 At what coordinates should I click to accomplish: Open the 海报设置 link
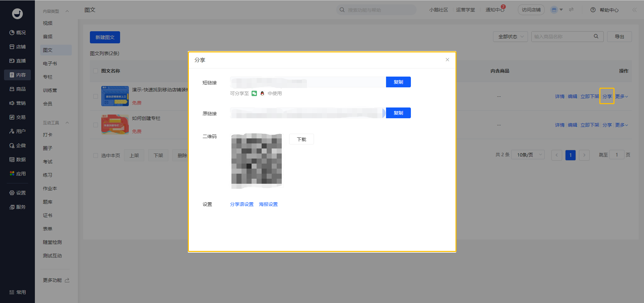pyautogui.click(x=268, y=204)
